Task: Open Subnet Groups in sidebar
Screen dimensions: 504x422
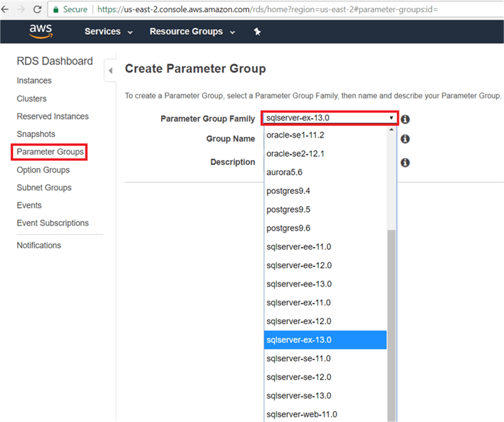Action: [x=44, y=187]
